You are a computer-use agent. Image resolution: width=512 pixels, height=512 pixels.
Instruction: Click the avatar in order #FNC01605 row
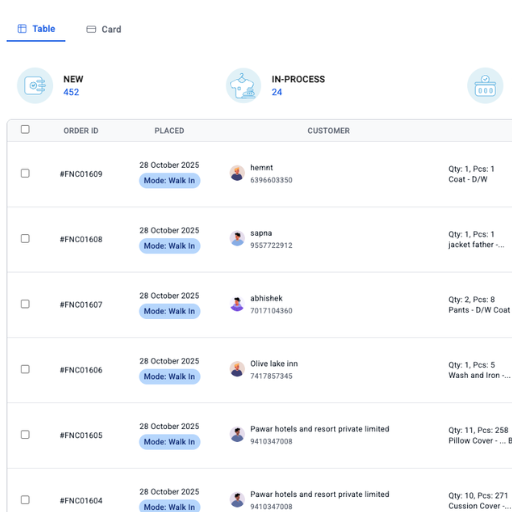[237, 434]
